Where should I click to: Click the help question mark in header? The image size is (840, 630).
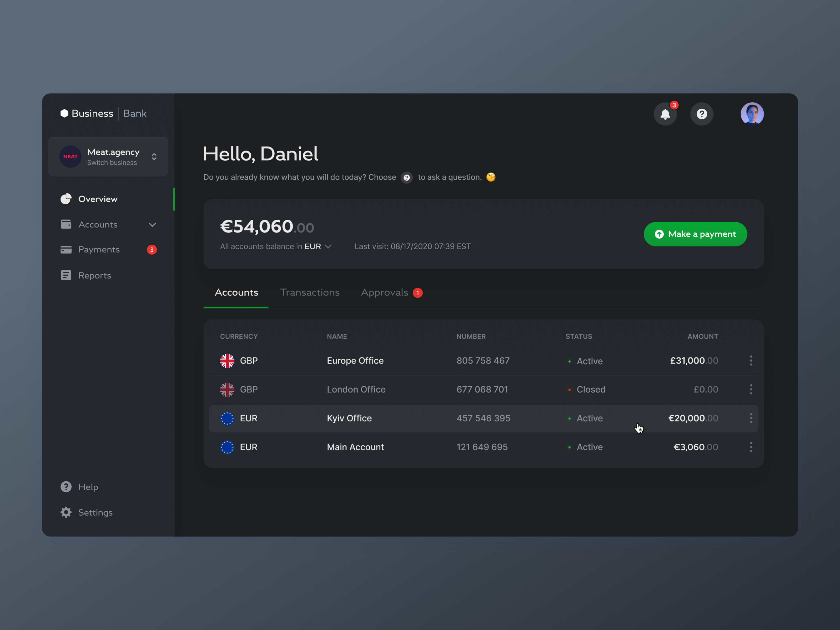[701, 114]
